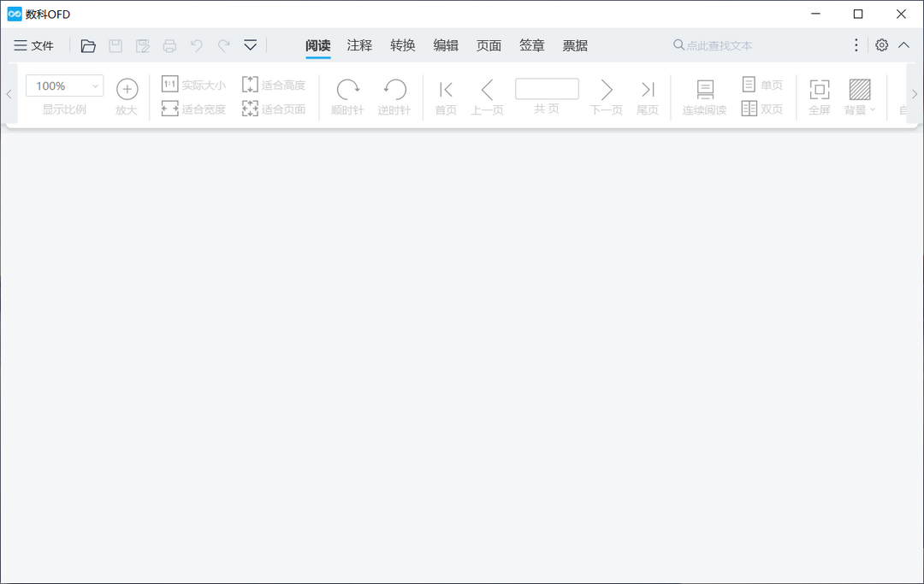Switch to the 注释 tab
This screenshot has height=584, width=924.
[x=359, y=45]
